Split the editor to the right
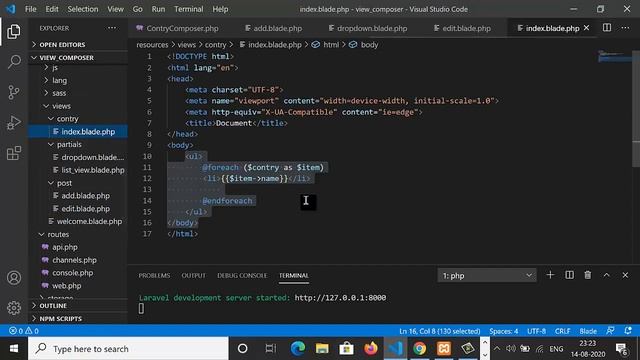Image resolution: width=640 pixels, height=360 pixels. (607, 28)
